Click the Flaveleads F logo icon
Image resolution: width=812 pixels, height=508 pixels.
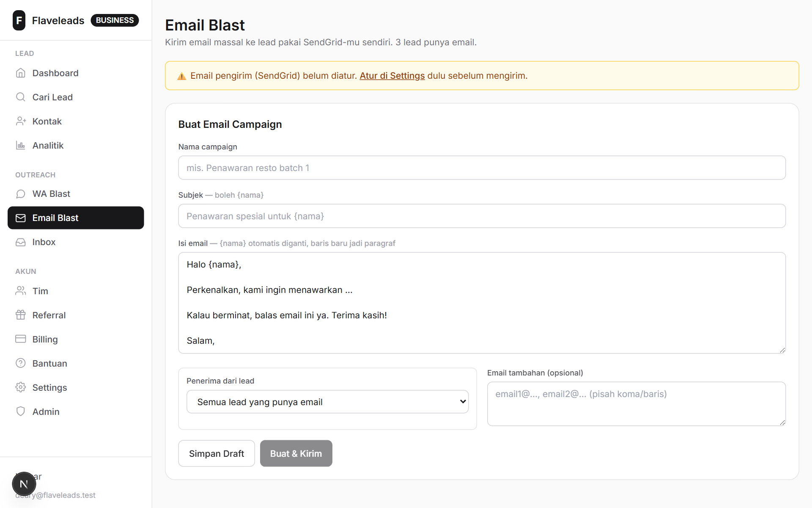[x=19, y=20]
